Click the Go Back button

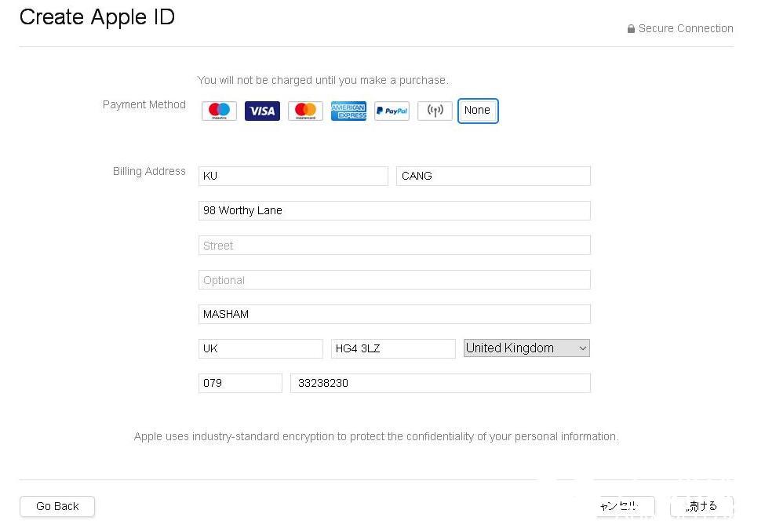(57, 506)
